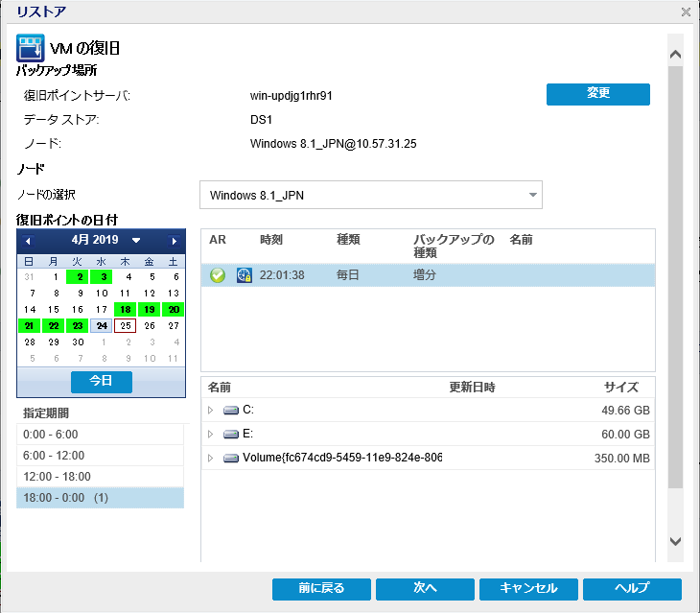The image size is (700, 613).
Task: Click the 変更 button
Action: [x=597, y=94]
